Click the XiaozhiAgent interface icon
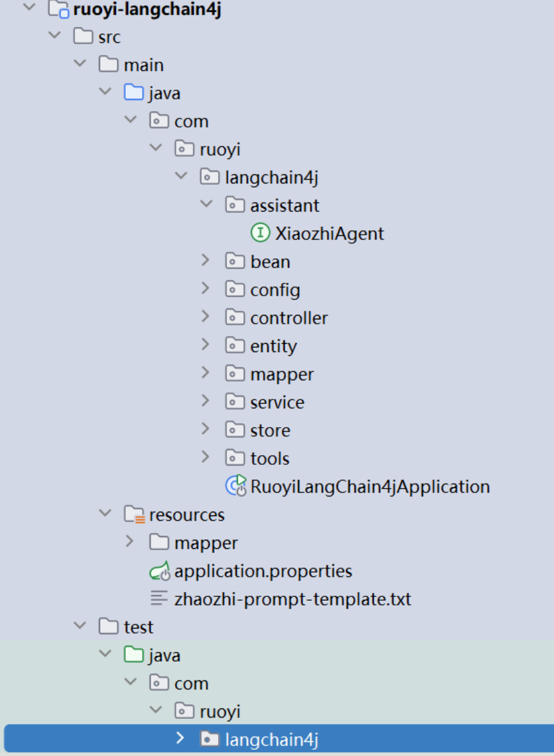 point(260,233)
